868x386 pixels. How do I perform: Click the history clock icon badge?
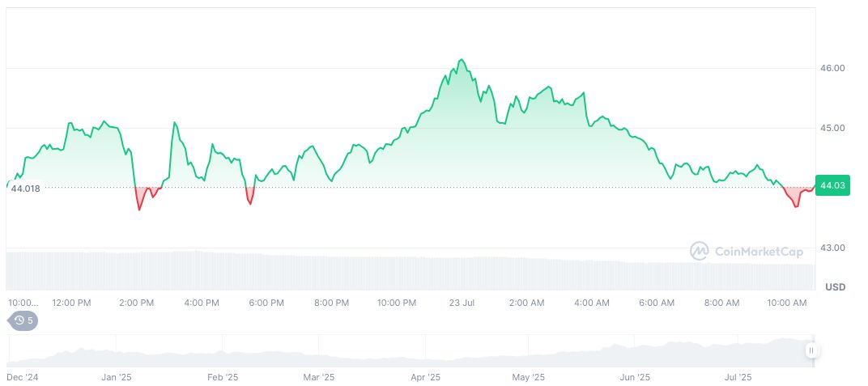[23, 320]
